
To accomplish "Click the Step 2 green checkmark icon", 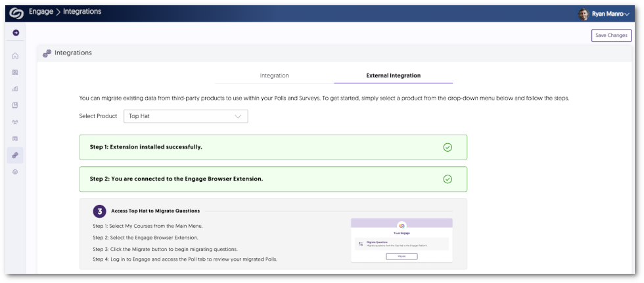I will tap(448, 179).
